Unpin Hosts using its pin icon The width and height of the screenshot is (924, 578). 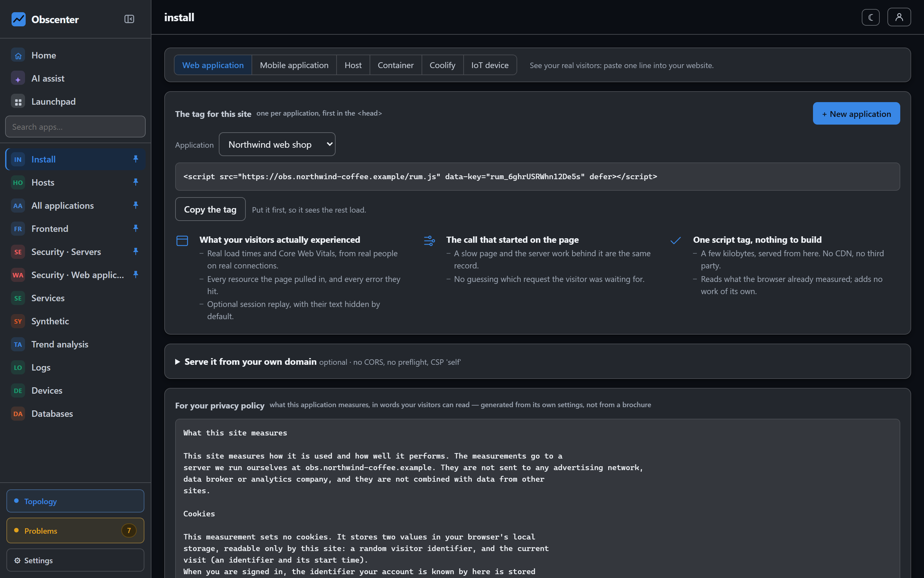pyautogui.click(x=135, y=182)
